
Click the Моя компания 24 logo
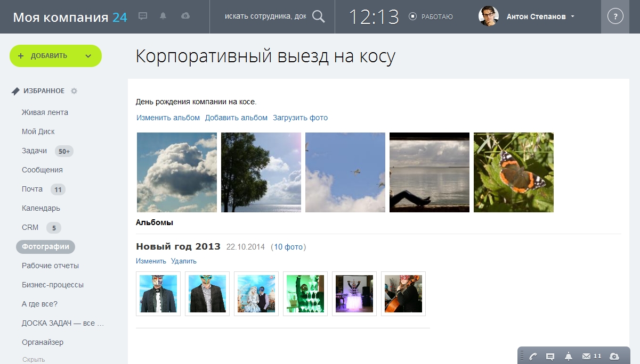coord(70,17)
